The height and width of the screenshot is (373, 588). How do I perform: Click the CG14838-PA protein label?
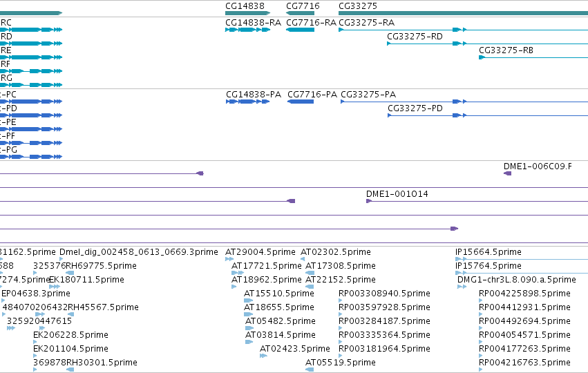(x=254, y=95)
